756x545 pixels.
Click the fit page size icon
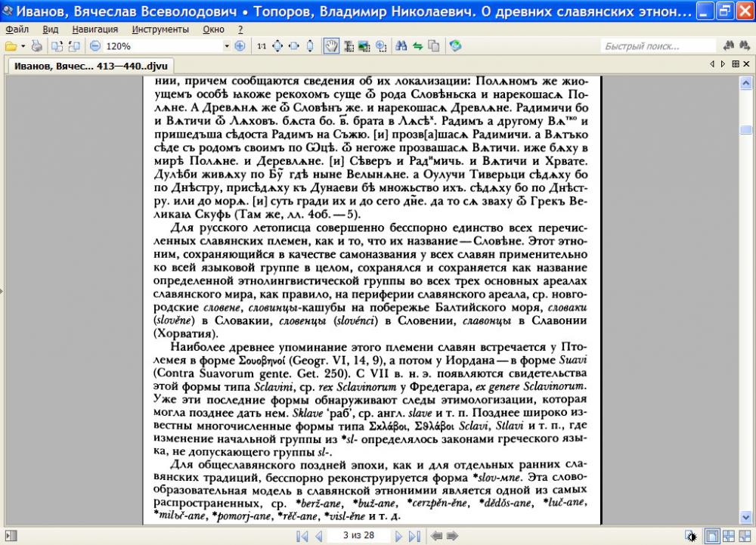click(277, 46)
